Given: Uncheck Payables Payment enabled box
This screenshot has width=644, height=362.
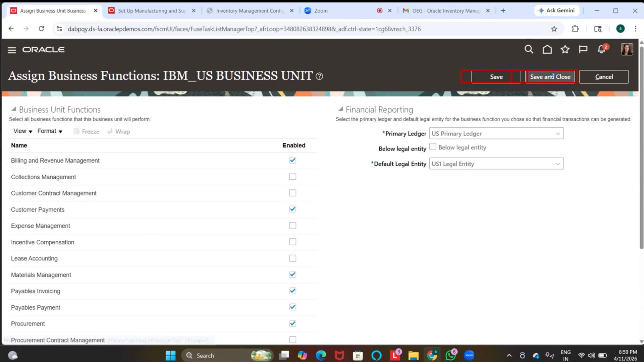Looking at the screenshot, I should coord(292,307).
